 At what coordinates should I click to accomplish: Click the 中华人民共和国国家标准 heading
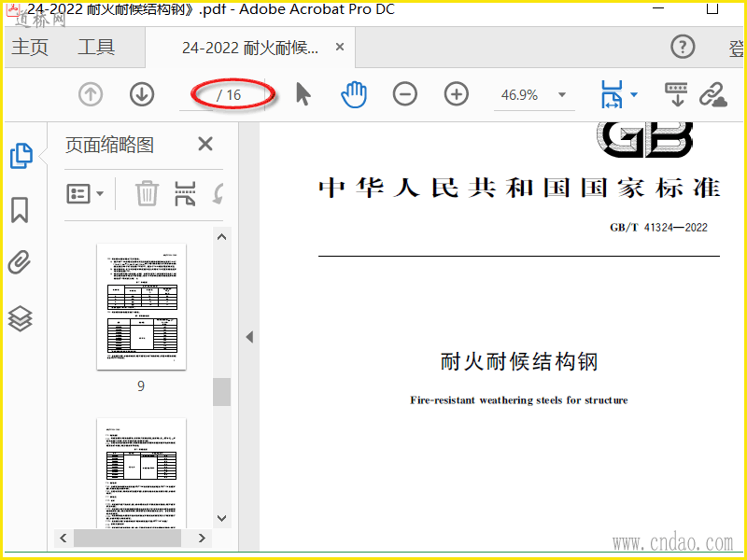(519, 188)
